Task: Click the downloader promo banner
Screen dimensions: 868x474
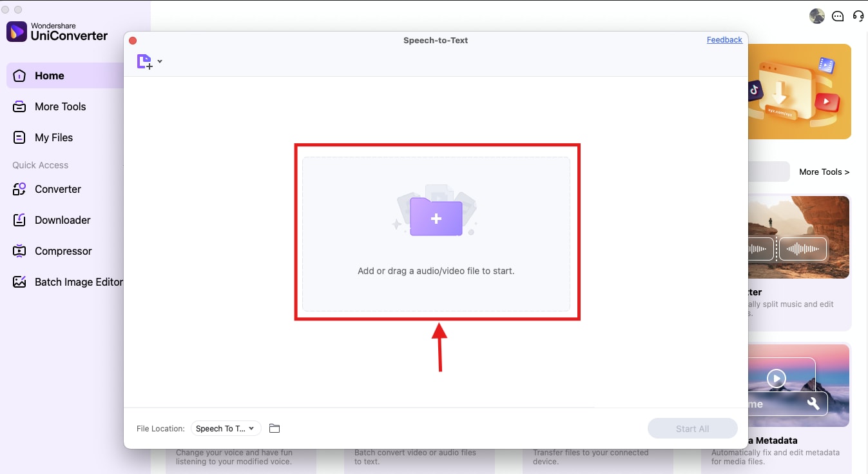Action: pos(800,92)
